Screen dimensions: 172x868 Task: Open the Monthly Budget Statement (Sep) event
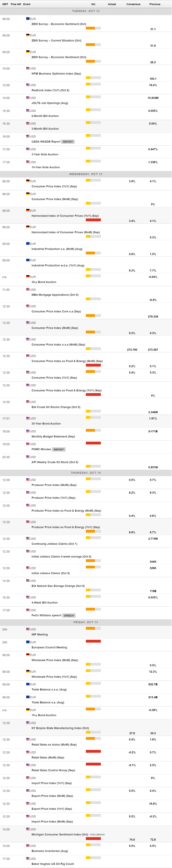53,436
